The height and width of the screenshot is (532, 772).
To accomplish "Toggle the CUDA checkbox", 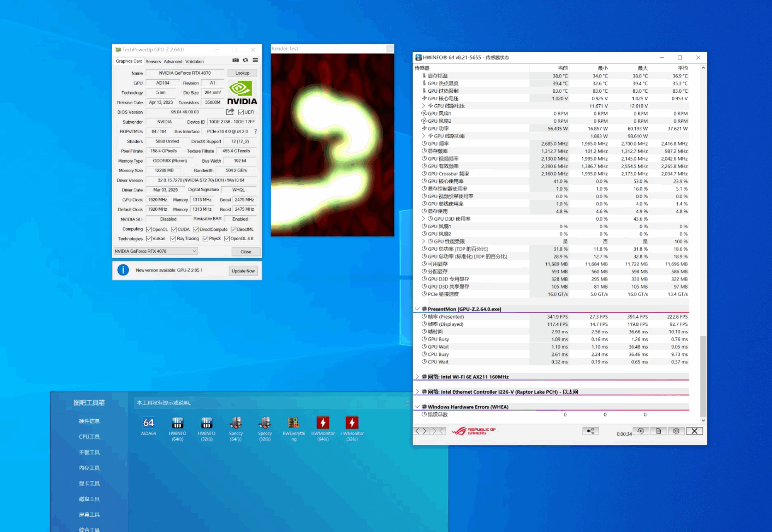I will pyautogui.click(x=174, y=229).
